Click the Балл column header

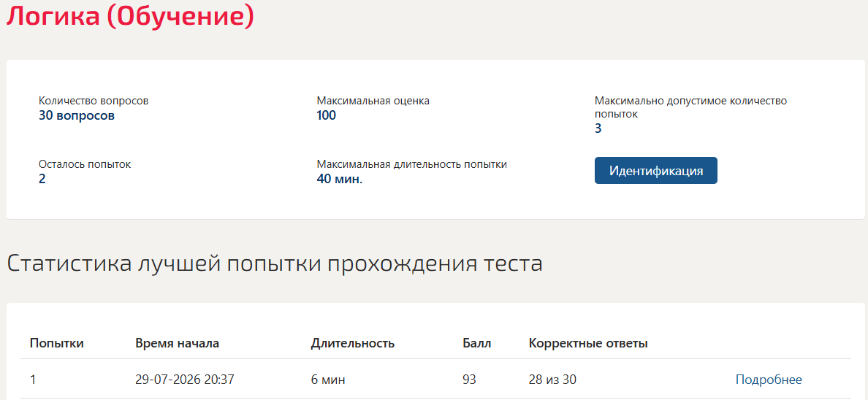[476, 343]
